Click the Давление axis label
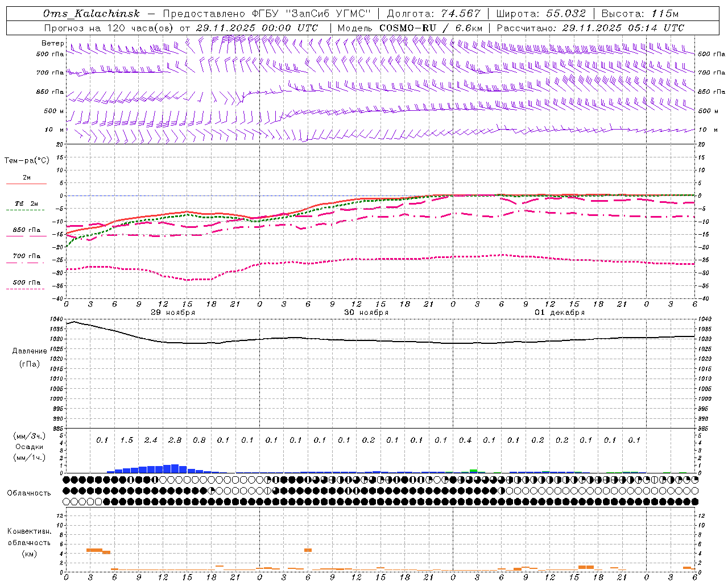This screenshot has width=728, height=582. tap(30, 351)
